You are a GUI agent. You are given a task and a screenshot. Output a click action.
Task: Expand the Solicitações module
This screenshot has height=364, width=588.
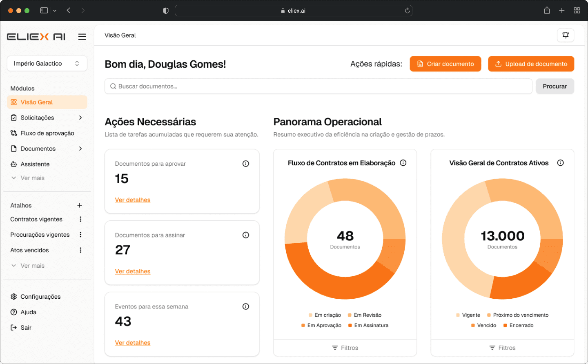pyautogui.click(x=37, y=118)
